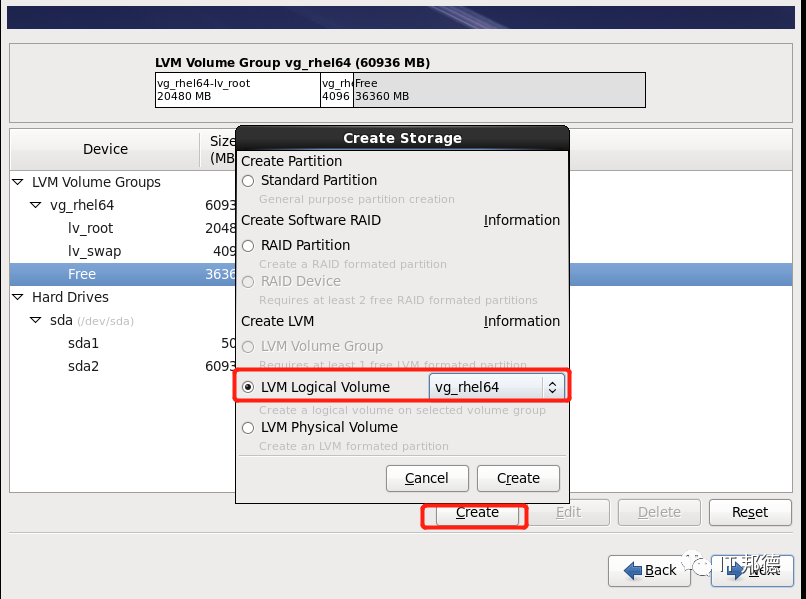Choose the RAID Device radio option

click(x=248, y=282)
